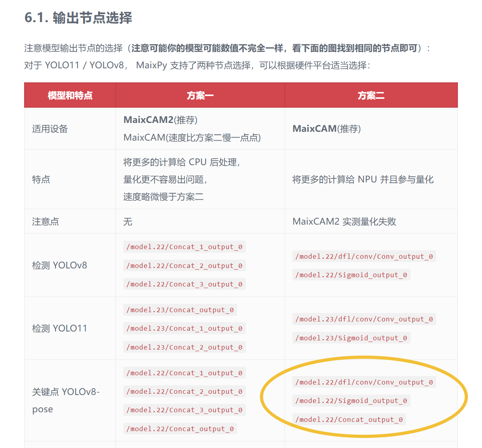Click the "模型和特点" table column header
The width and height of the screenshot is (482, 448).
pyautogui.click(x=70, y=96)
